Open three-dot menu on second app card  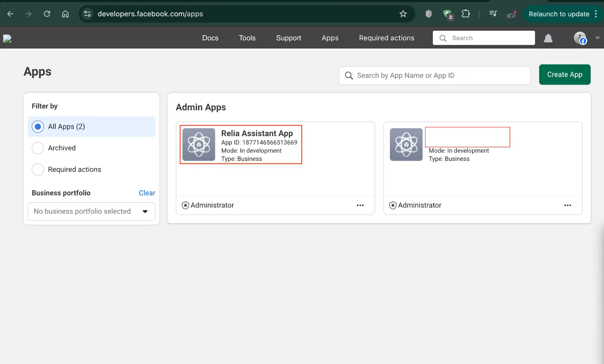point(567,205)
